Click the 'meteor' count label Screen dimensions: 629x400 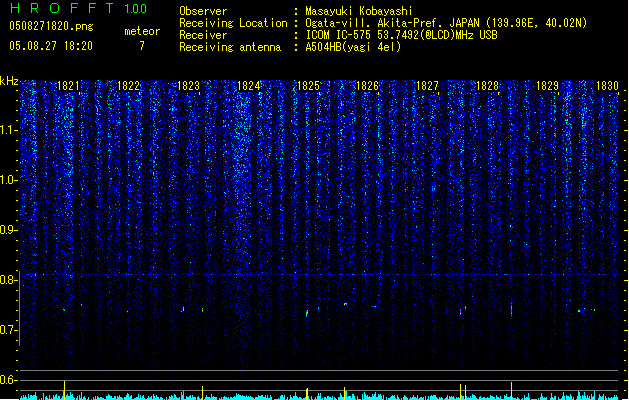(x=142, y=31)
